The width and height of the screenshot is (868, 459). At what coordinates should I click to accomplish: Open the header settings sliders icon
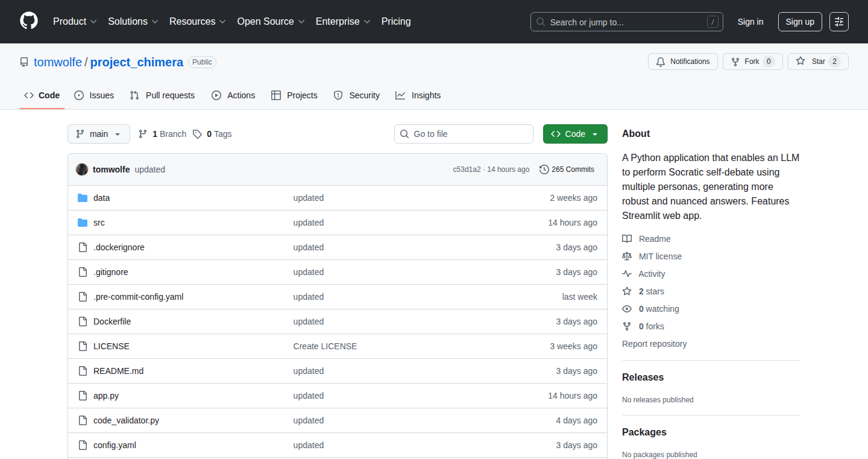point(839,22)
